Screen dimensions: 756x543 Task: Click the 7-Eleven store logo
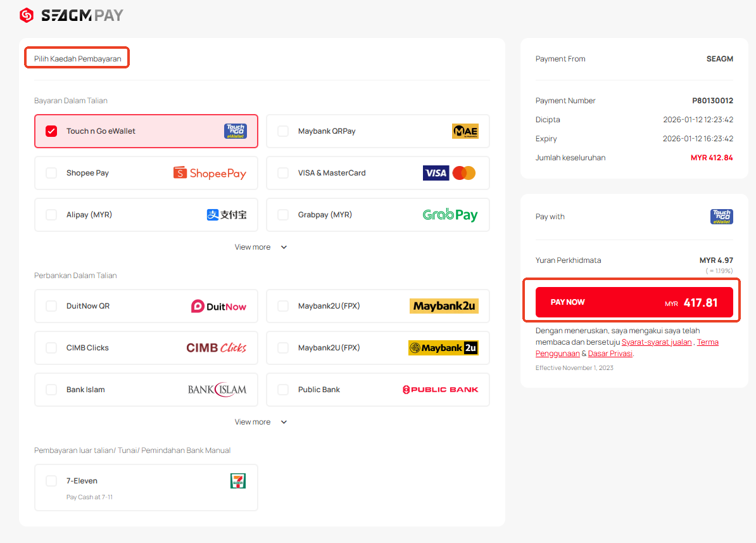pyautogui.click(x=237, y=481)
